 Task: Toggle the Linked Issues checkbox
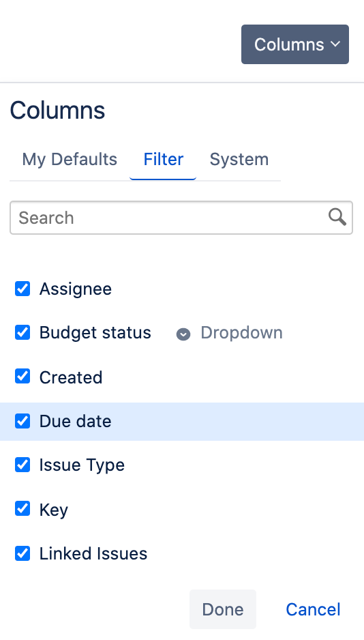click(22, 553)
